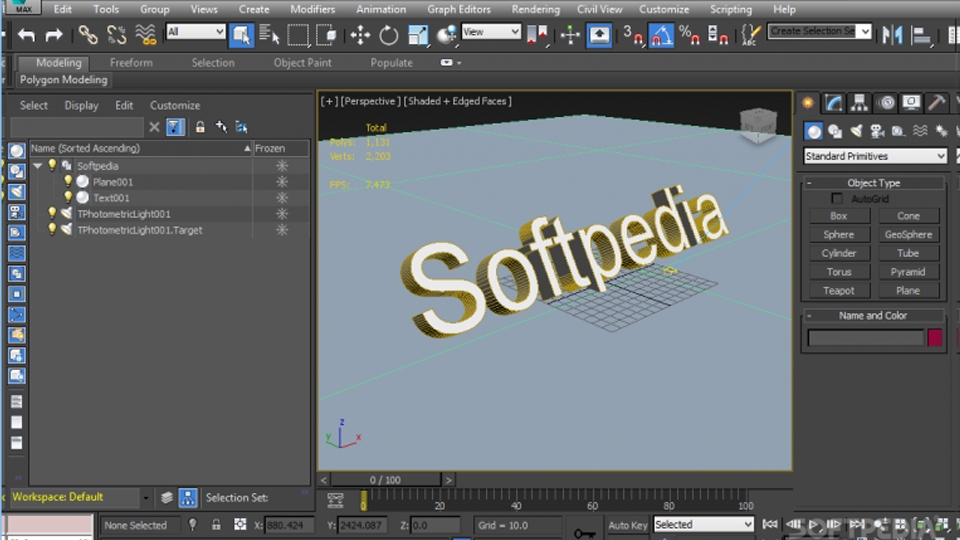Click the Auto Key button

pyautogui.click(x=628, y=525)
